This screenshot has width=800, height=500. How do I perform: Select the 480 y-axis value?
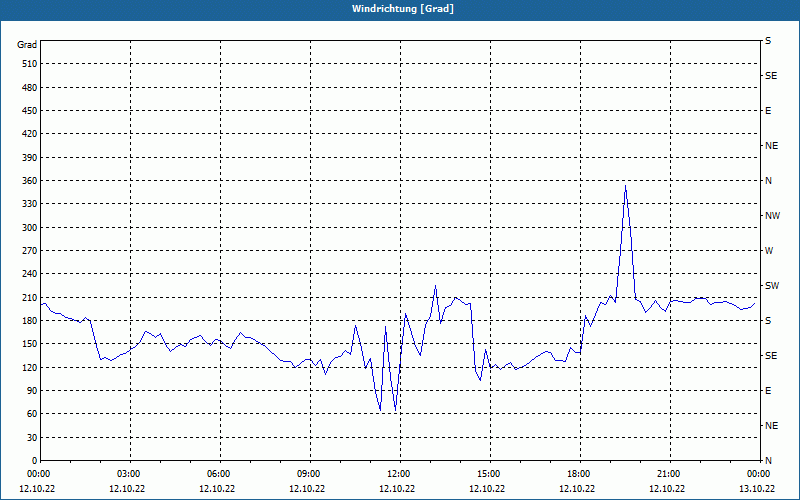[30, 88]
